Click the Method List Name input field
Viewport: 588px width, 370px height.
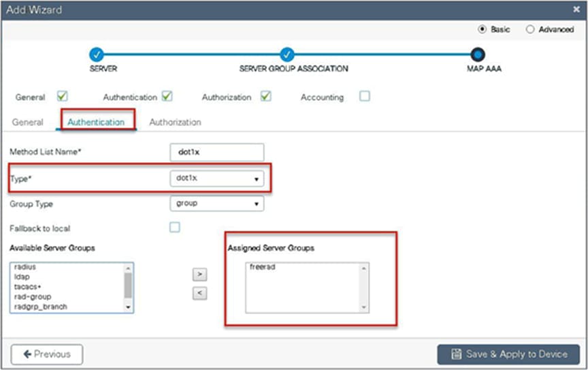(216, 152)
